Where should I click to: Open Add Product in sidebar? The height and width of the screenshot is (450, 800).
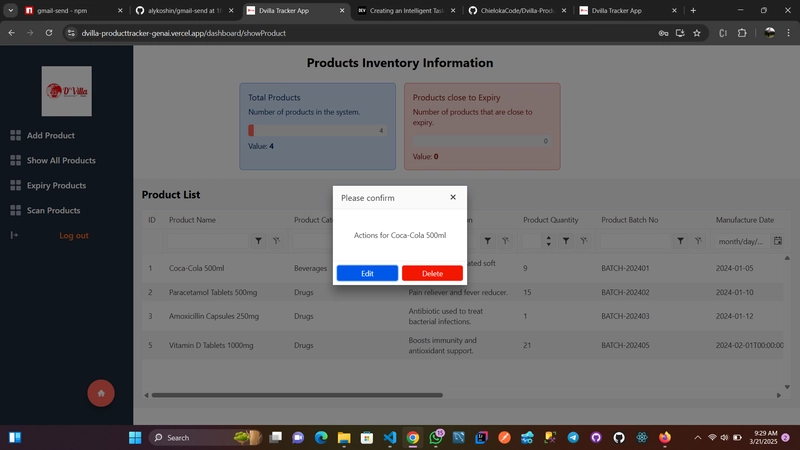[x=51, y=135]
